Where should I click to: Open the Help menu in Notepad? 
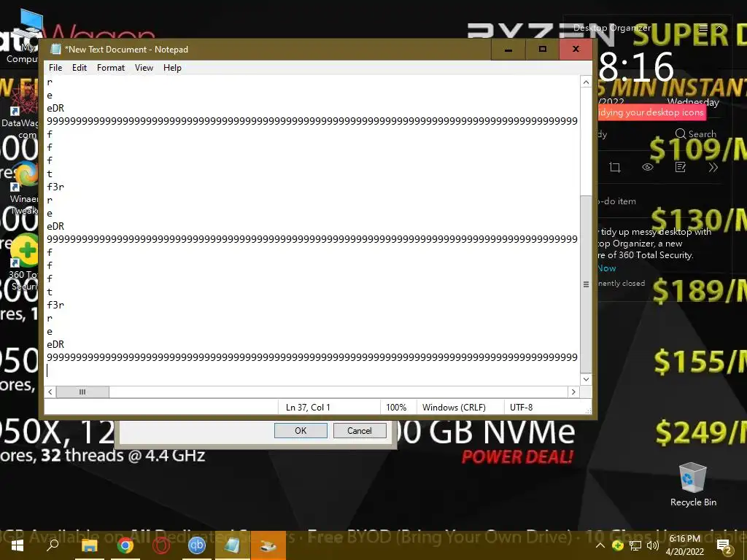coord(172,68)
